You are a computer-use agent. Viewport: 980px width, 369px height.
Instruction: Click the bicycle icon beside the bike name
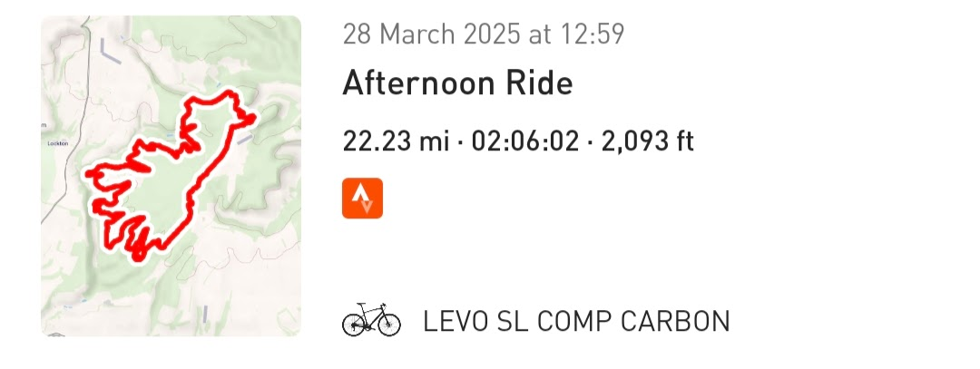click(x=371, y=321)
